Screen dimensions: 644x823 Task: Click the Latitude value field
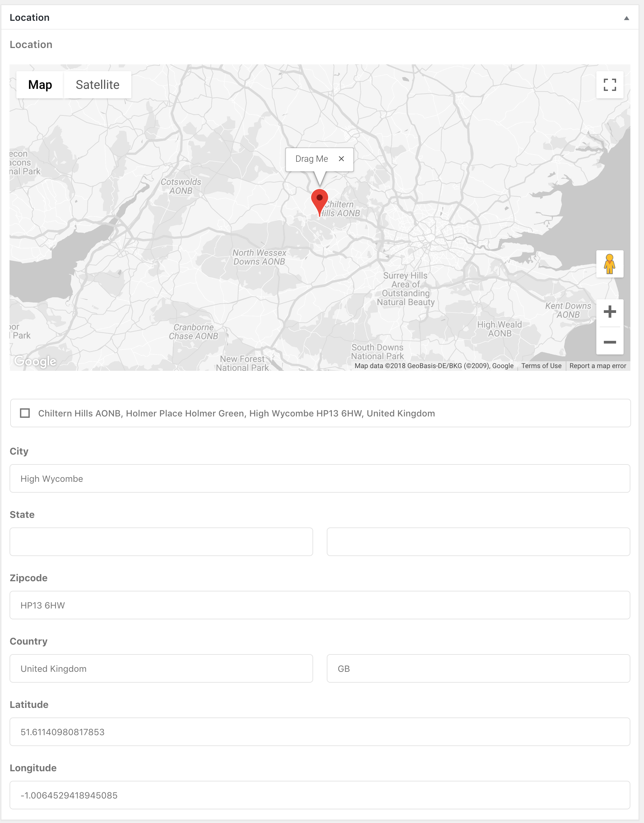pyautogui.click(x=320, y=732)
